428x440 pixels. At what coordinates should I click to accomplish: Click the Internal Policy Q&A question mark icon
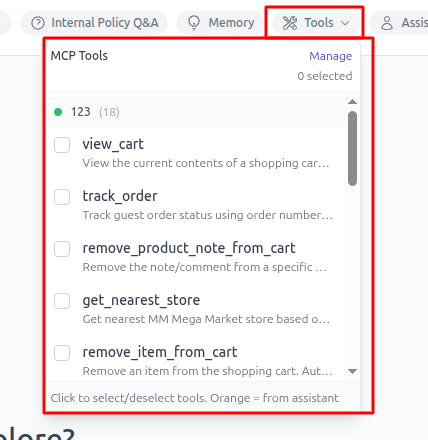coord(38,23)
